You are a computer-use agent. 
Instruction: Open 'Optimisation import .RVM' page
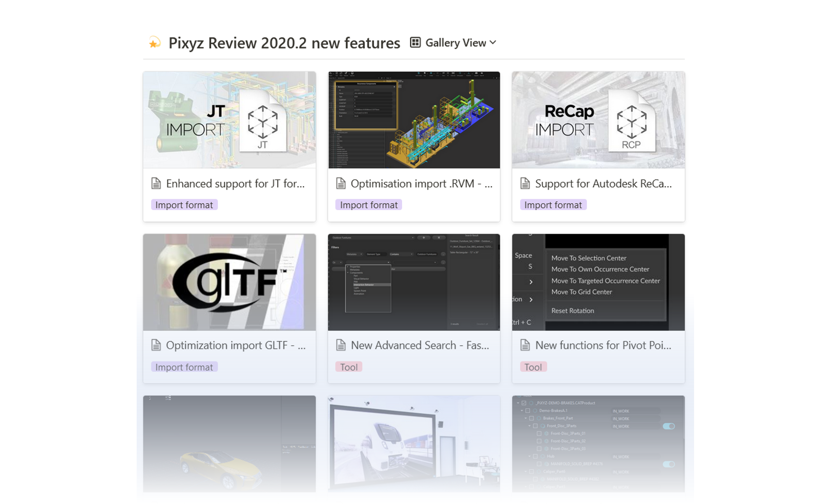click(x=421, y=184)
